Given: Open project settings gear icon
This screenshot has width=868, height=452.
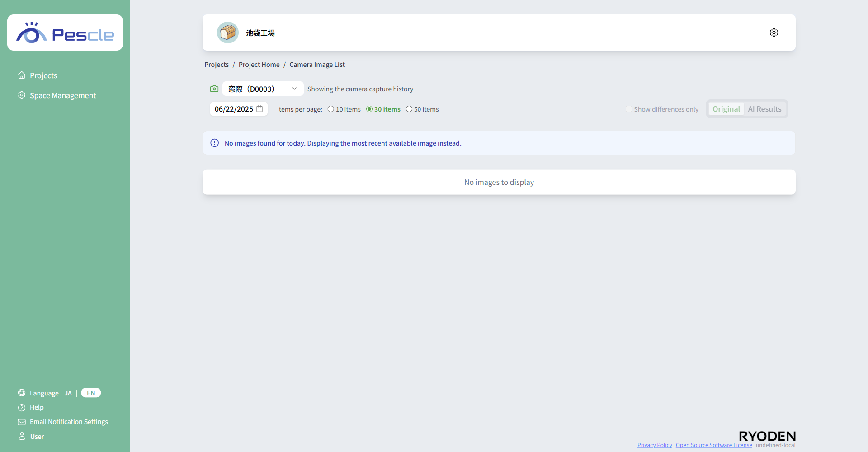Looking at the screenshot, I should tap(774, 33).
